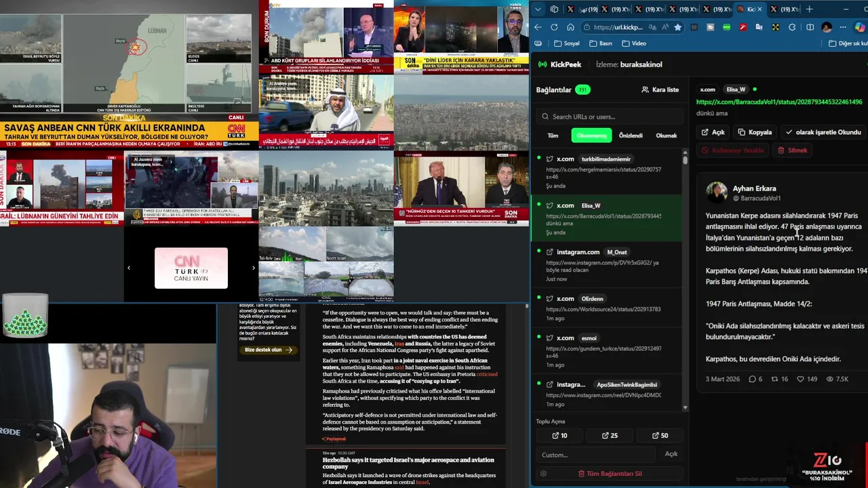Click Tüm Bağlantıları Sil delete all

point(610,474)
